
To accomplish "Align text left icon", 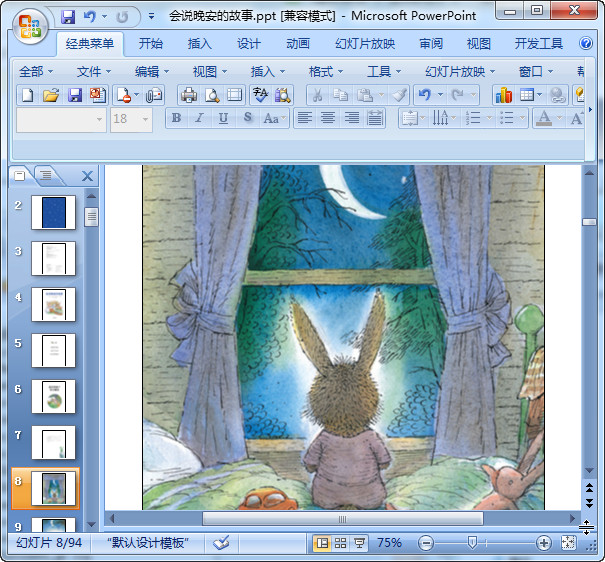I will coord(304,118).
